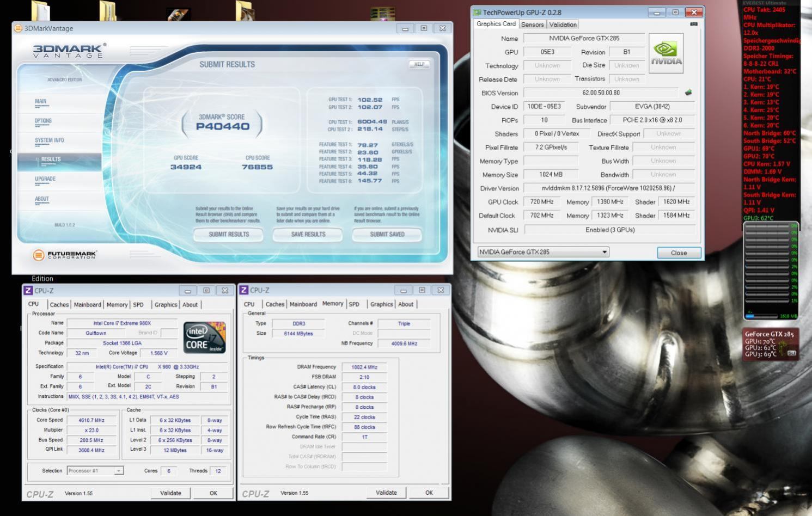The image size is (812, 516).
Task: Open the second desktop folder icon
Action: pyautogui.click(x=108, y=11)
